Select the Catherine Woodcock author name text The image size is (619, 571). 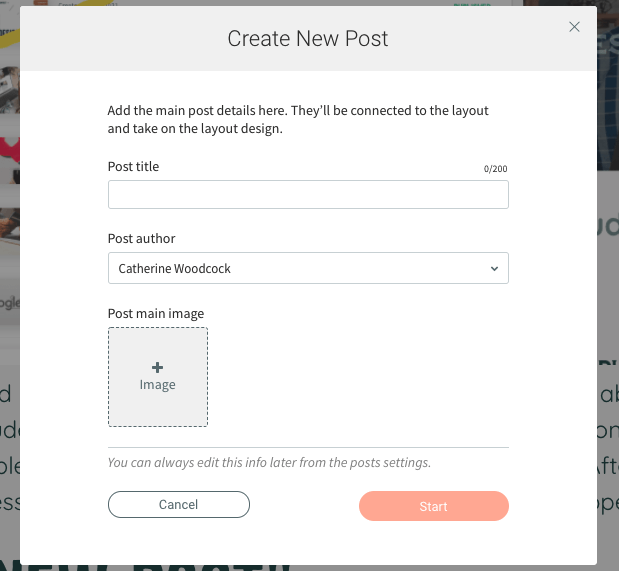click(x=174, y=269)
